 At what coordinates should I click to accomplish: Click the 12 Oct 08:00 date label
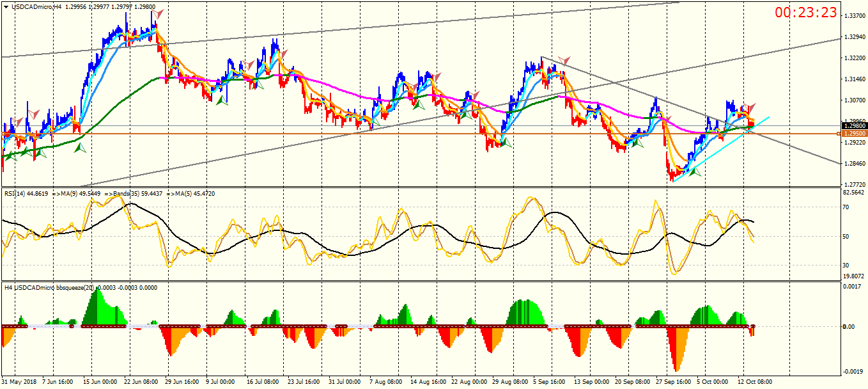click(755, 383)
